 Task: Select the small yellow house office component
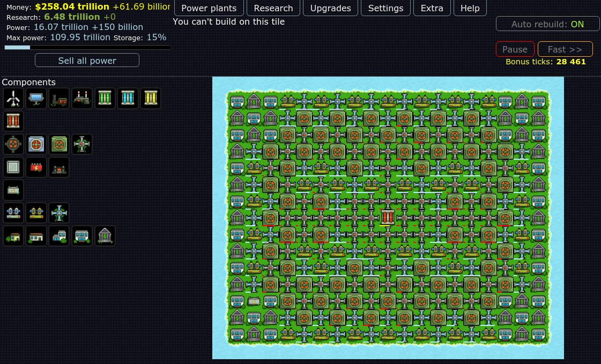pyautogui.click(x=13, y=236)
